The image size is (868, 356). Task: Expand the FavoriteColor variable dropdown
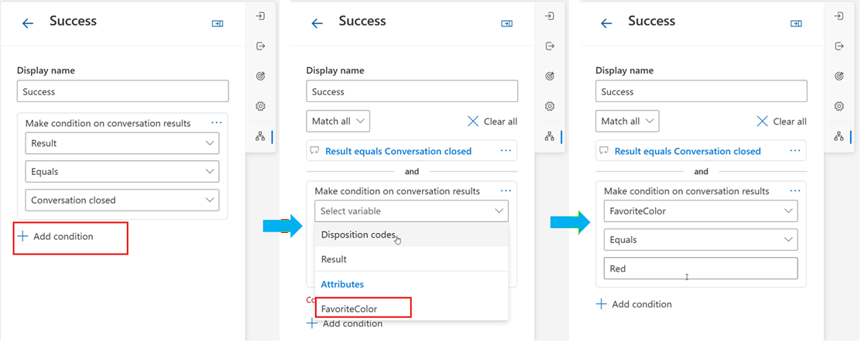click(x=701, y=211)
